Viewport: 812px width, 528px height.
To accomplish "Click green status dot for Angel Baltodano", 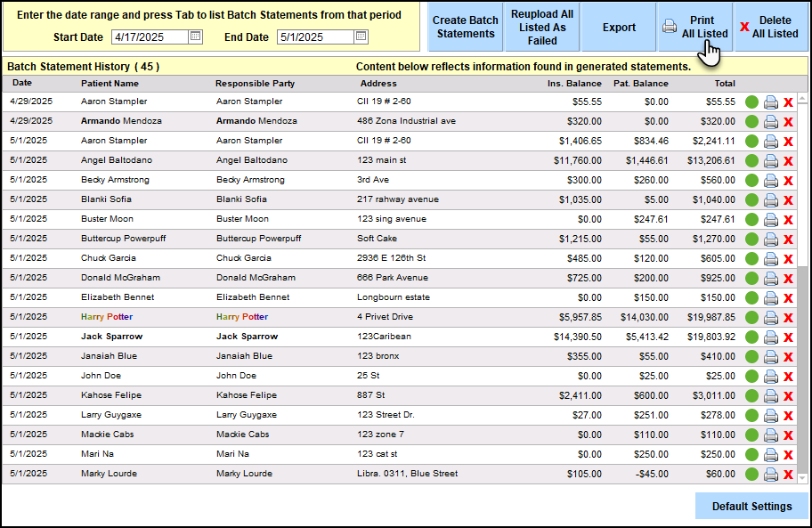I will click(x=752, y=161).
